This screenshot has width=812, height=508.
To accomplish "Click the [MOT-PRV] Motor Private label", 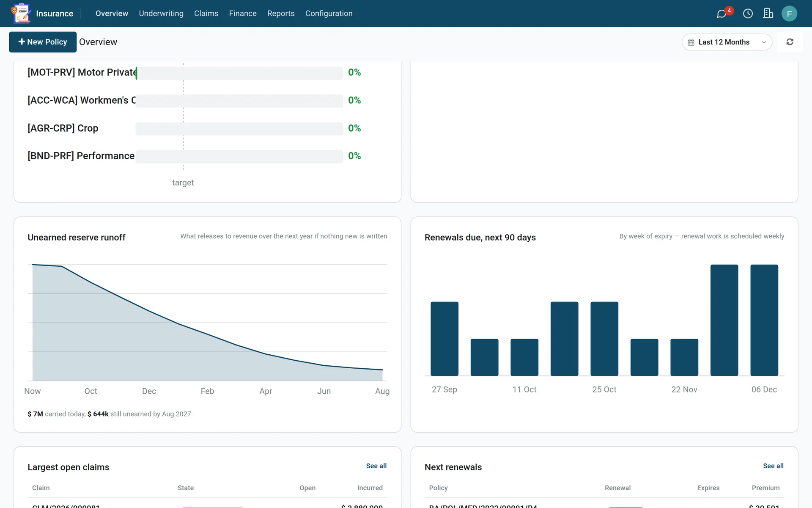I will (x=82, y=72).
